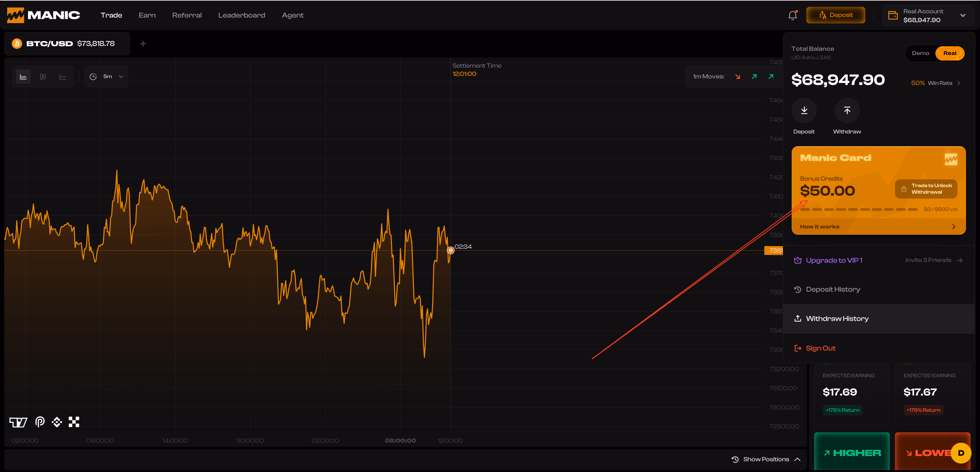The width and height of the screenshot is (980, 472).
Task: Click the Binance logo icon
Action: [57, 422]
